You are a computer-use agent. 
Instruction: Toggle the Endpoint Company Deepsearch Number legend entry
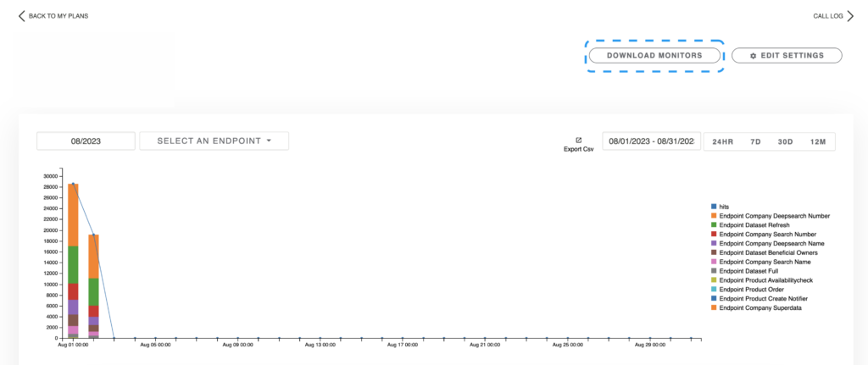click(x=773, y=216)
